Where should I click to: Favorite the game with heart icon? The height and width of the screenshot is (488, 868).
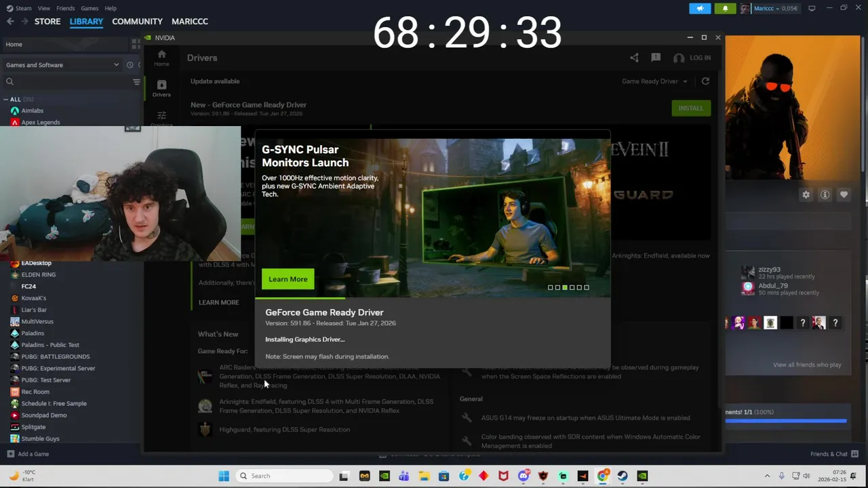[x=844, y=195]
